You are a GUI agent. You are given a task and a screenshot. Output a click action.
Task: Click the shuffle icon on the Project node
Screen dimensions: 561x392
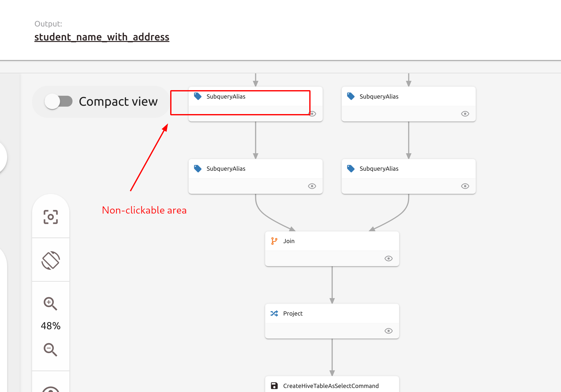274,313
